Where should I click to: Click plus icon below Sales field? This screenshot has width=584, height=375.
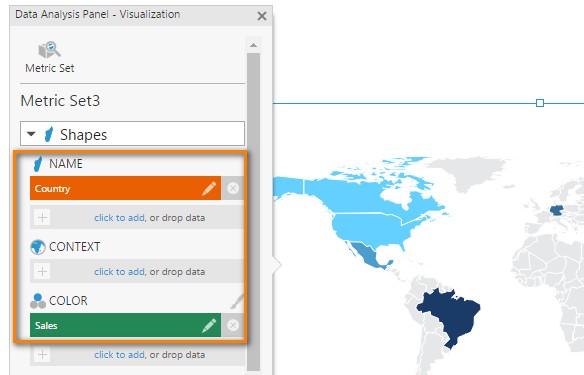pyautogui.click(x=42, y=355)
